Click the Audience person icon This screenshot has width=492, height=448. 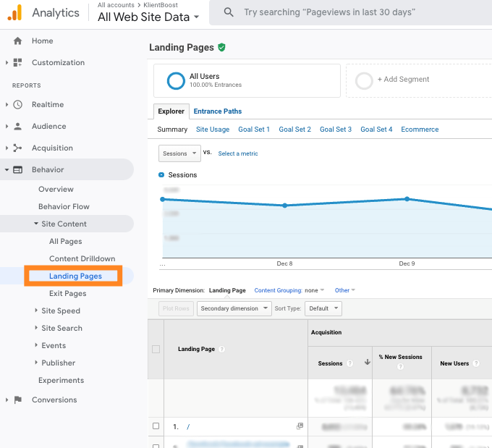tap(18, 127)
